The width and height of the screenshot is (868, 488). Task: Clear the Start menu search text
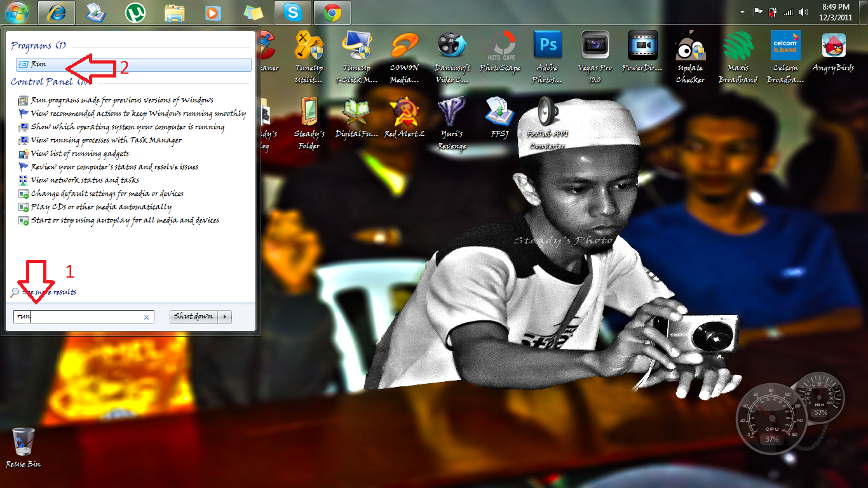pos(146,317)
